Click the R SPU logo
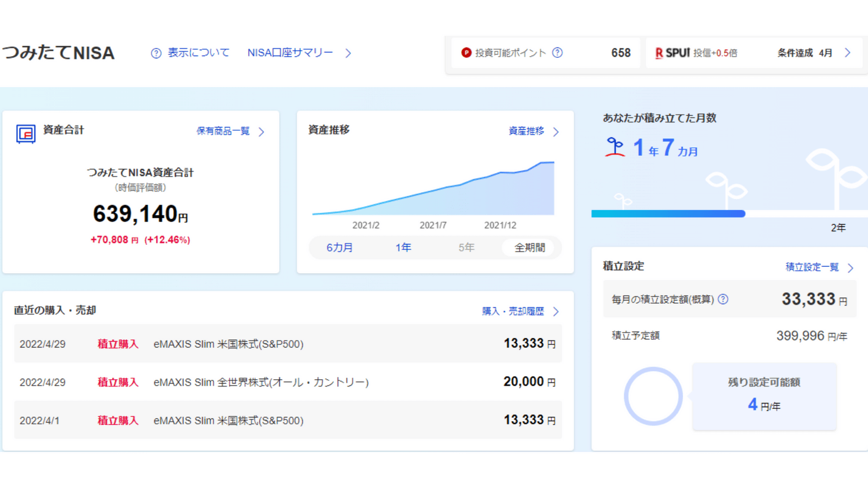Viewport: 868px width, 488px height. point(672,53)
